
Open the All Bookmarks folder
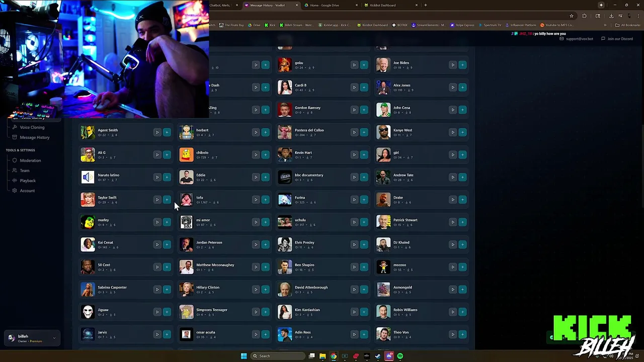coord(627,25)
